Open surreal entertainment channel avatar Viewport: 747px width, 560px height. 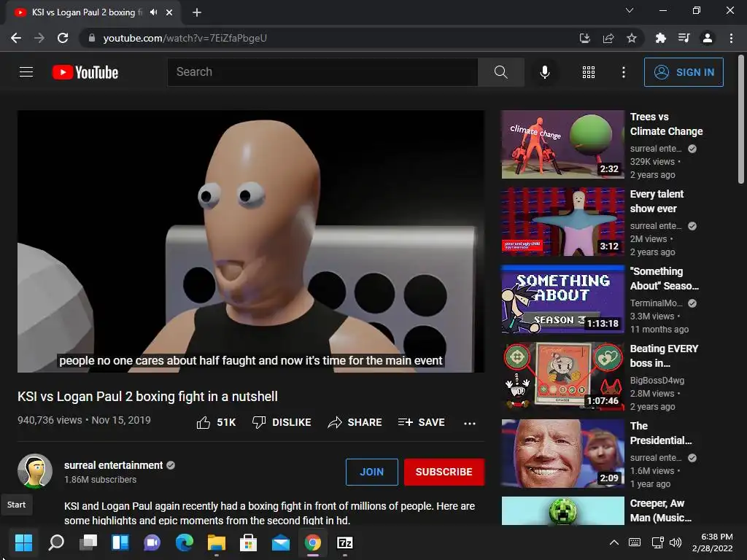tap(35, 472)
